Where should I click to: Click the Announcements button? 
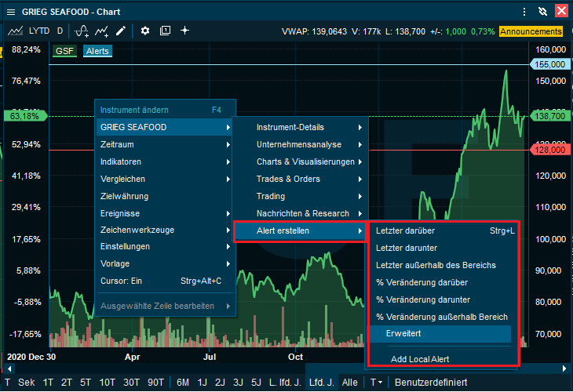(531, 31)
